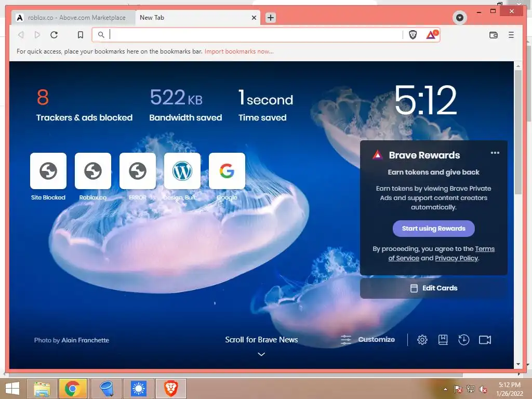The height and width of the screenshot is (399, 532).
Task: Open bookmarks icon at the page bottom
Action: coord(443,340)
